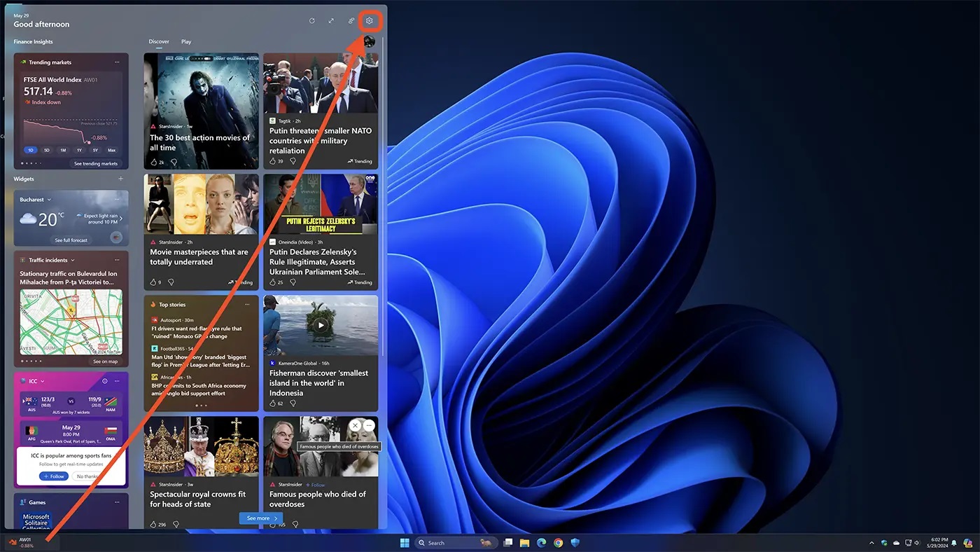Select the Discover tab
Viewport: 980px width, 552px height.
pos(159,42)
